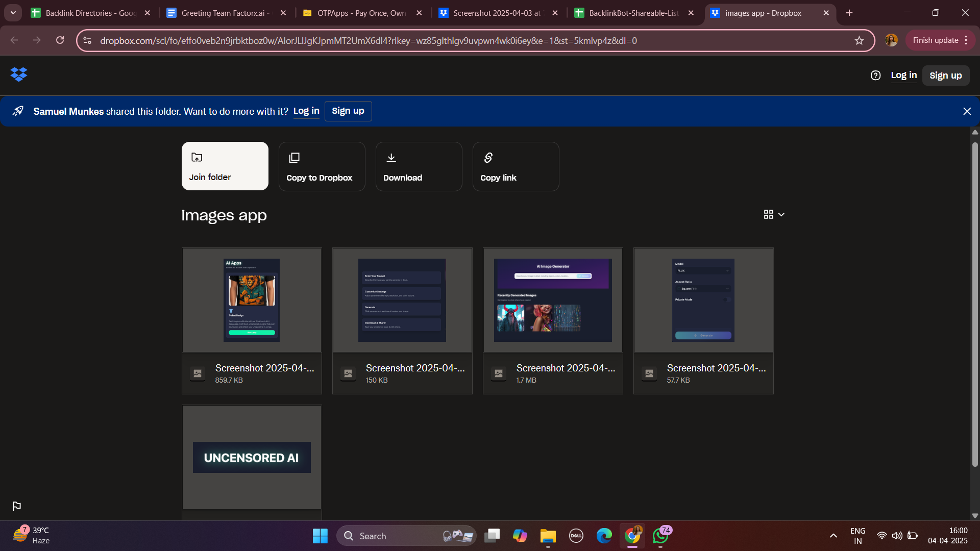
Task: Open the tab search dropdown
Action: point(13,13)
